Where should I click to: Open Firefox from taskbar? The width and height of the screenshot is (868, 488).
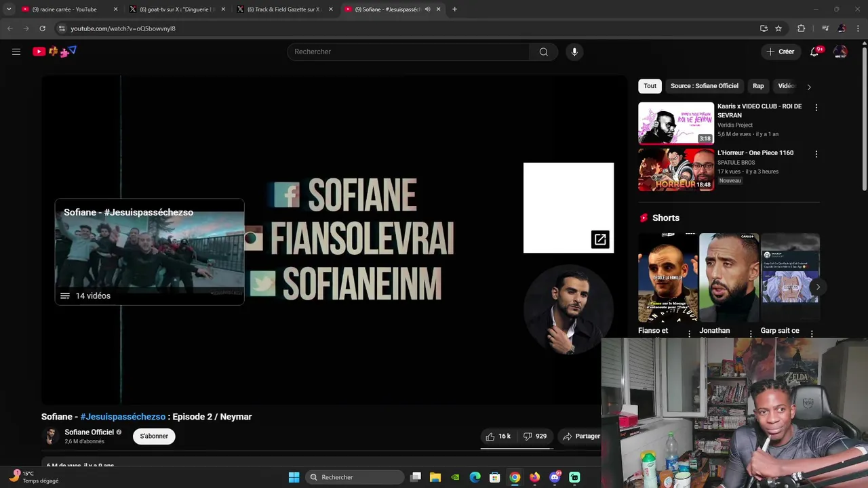[534, 477]
